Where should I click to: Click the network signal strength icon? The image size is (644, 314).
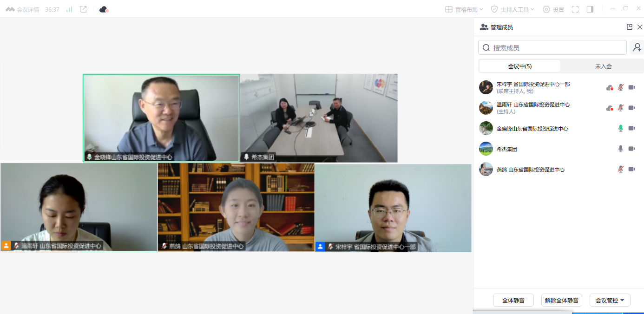[x=69, y=9]
